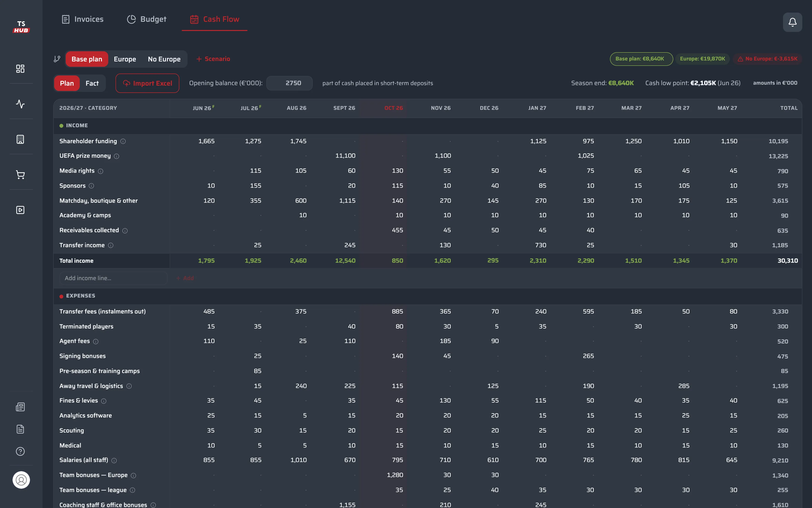Show info for Shareholder funding
The width and height of the screenshot is (812, 508).
point(123,142)
